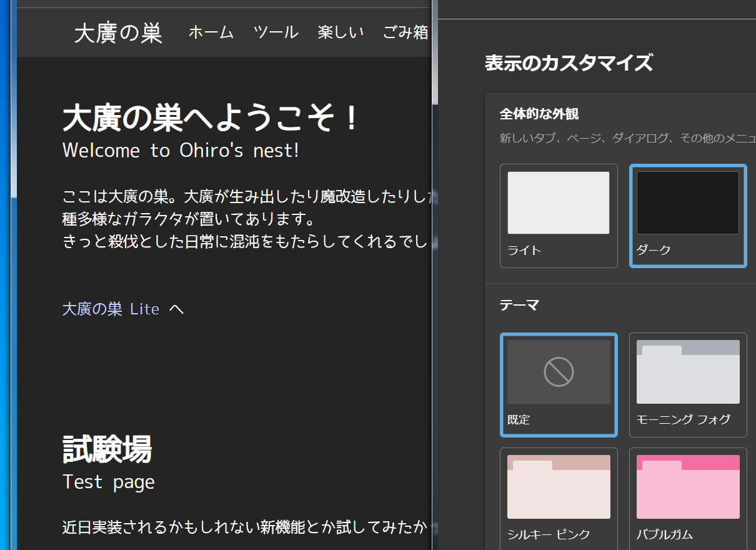
Task: Click the Welcome to Ohiro's nest! subtitle
Action: coord(181,151)
